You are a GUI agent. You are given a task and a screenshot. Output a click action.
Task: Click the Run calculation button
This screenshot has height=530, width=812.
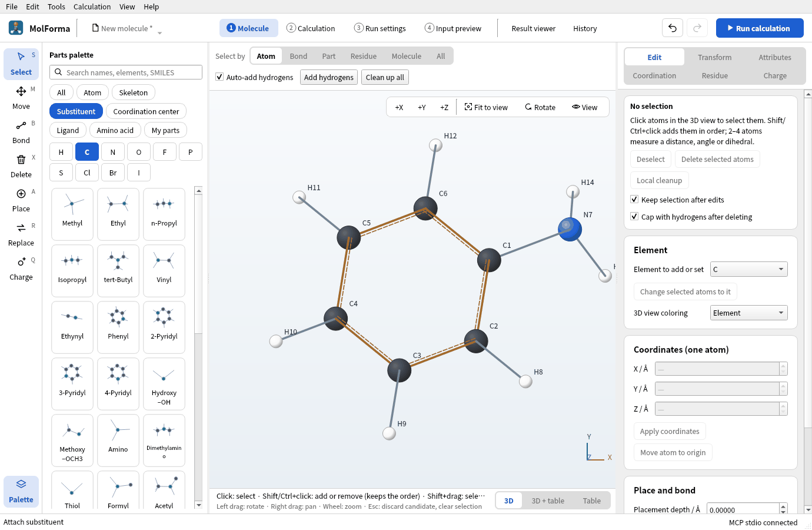point(760,28)
